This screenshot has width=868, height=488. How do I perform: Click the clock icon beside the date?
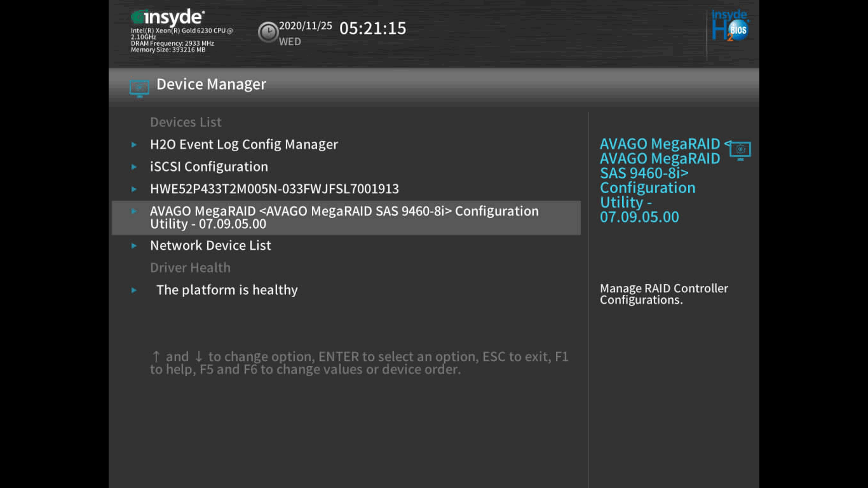[268, 32]
